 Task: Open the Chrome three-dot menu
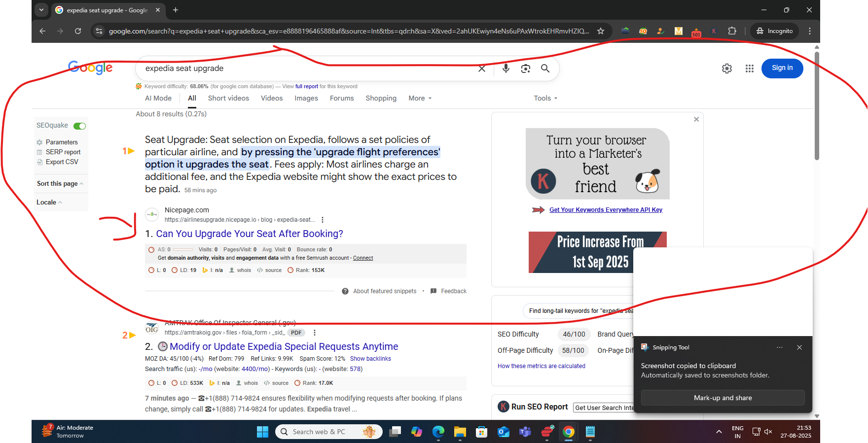coord(810,31)
